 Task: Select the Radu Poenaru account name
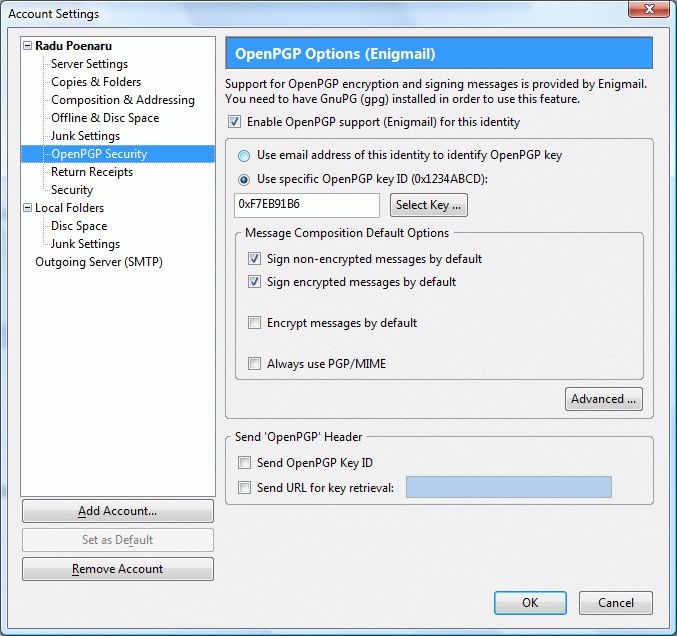73,46
